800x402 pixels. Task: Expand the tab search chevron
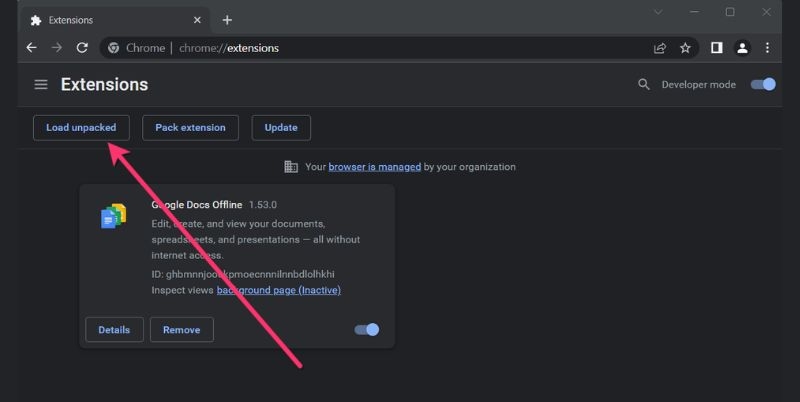click(x=658, y=12)
